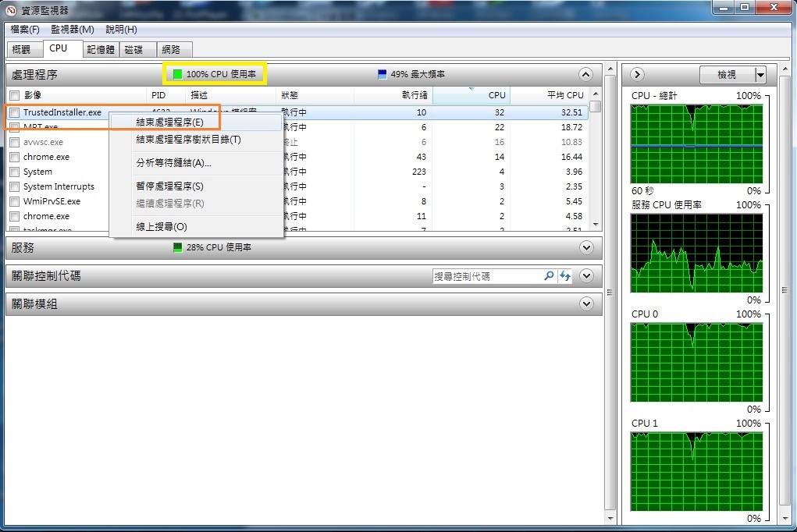This screenshot has width=797, height=532.
Task: Select the avwsc.exe process name
Action: click(43, 142)
